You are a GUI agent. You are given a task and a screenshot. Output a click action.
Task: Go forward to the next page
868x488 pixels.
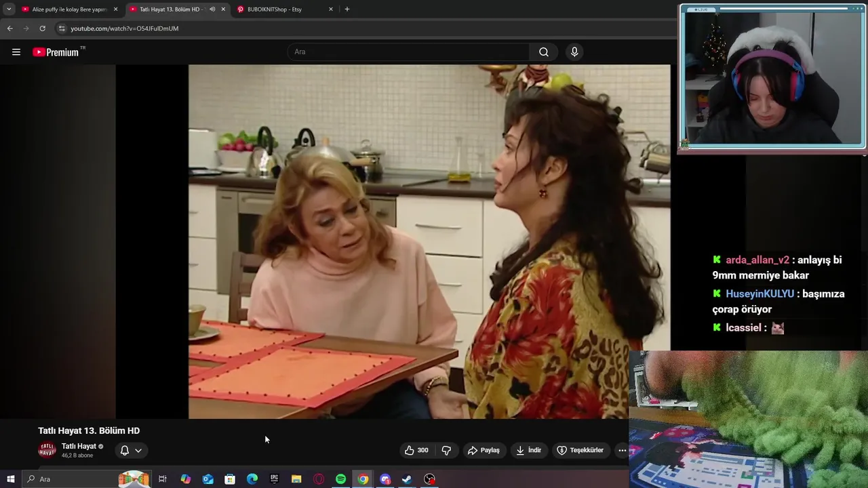coord(26,28)
